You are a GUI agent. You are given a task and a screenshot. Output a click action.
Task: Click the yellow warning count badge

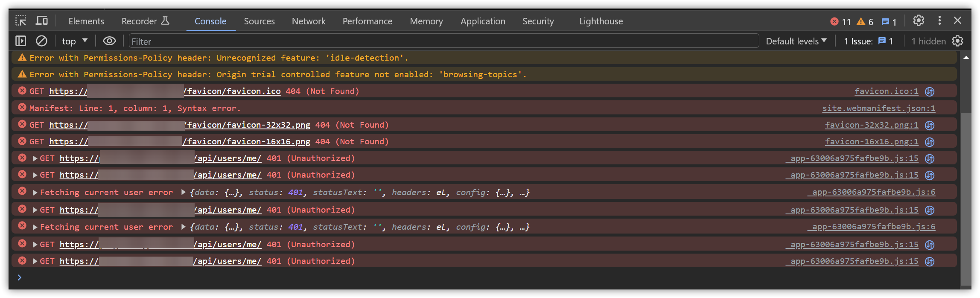(865, 21)
